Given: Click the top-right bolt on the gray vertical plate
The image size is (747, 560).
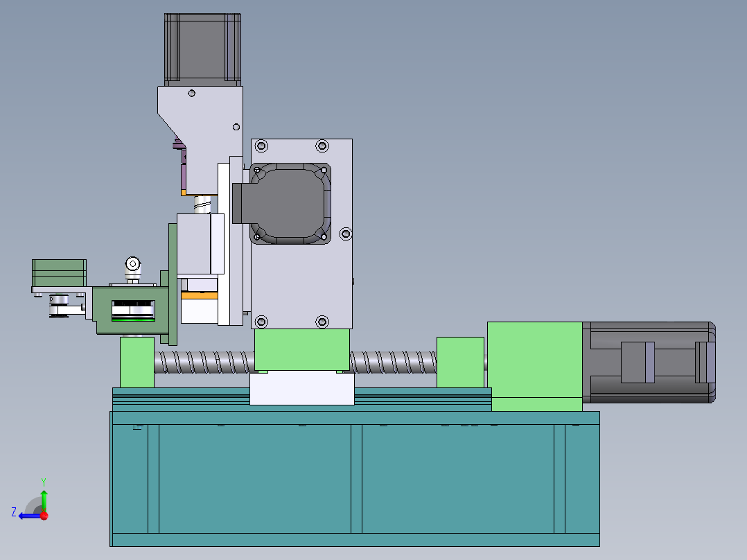Looking at the screenshot, I should (x=322, y=146).
